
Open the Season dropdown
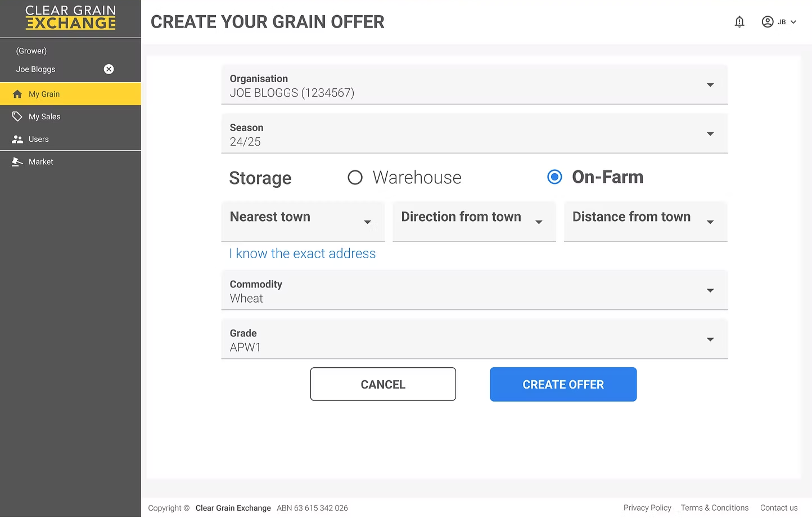[474, 134]
